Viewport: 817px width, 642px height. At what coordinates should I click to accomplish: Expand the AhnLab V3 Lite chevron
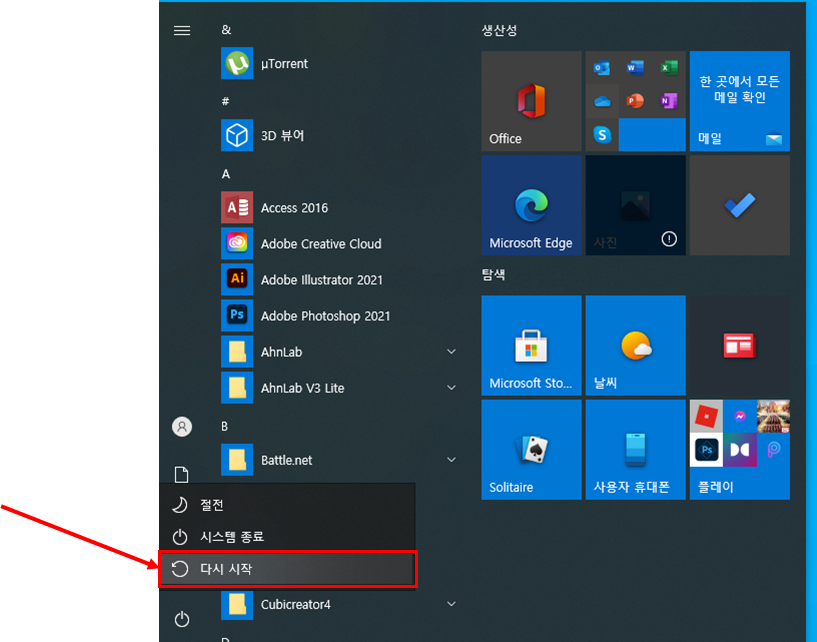(x=451, y=388)
